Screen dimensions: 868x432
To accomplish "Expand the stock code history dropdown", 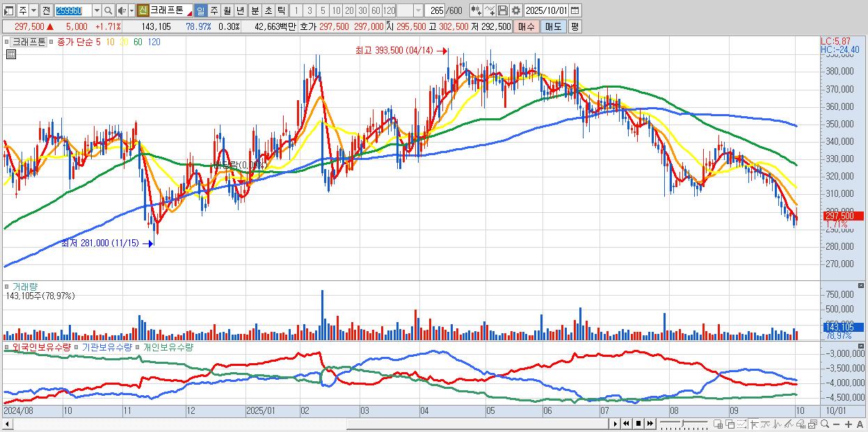I will pyautogui.click(x=97, y=10).
